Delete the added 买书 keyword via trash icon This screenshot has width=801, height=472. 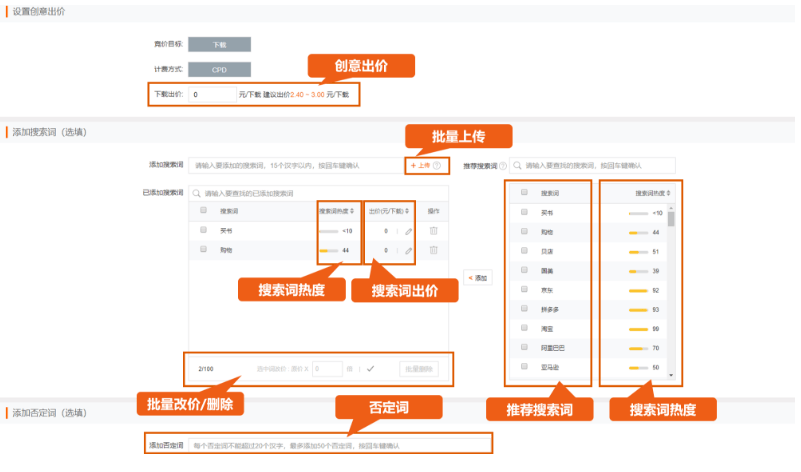tap(434, 231)
